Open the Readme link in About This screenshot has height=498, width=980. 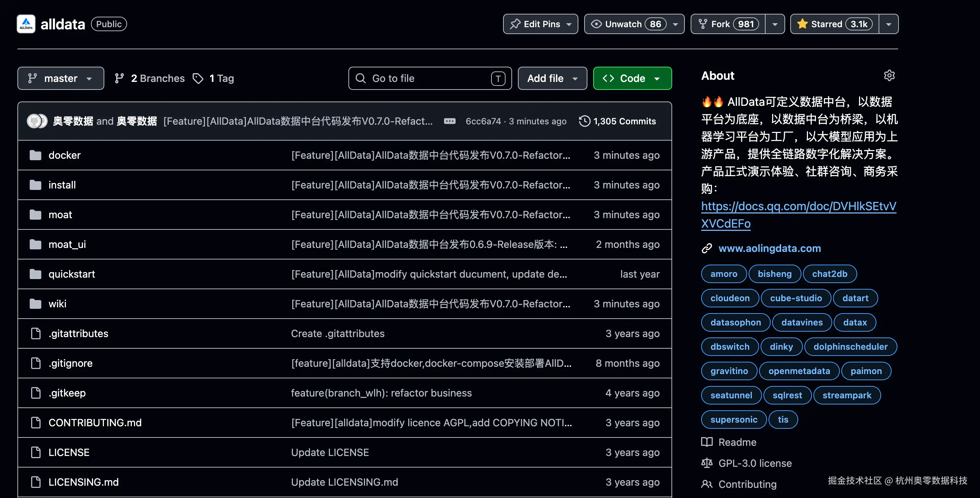pos(737,442)
